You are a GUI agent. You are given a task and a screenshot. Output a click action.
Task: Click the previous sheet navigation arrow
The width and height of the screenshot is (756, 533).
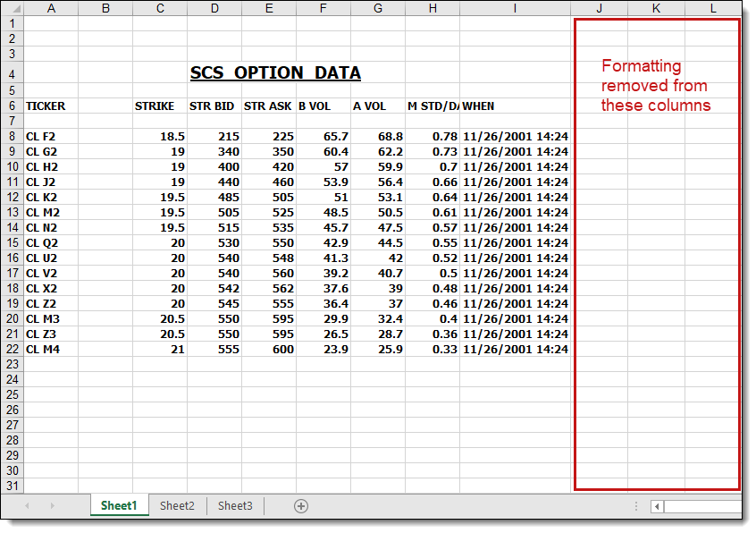28,506
